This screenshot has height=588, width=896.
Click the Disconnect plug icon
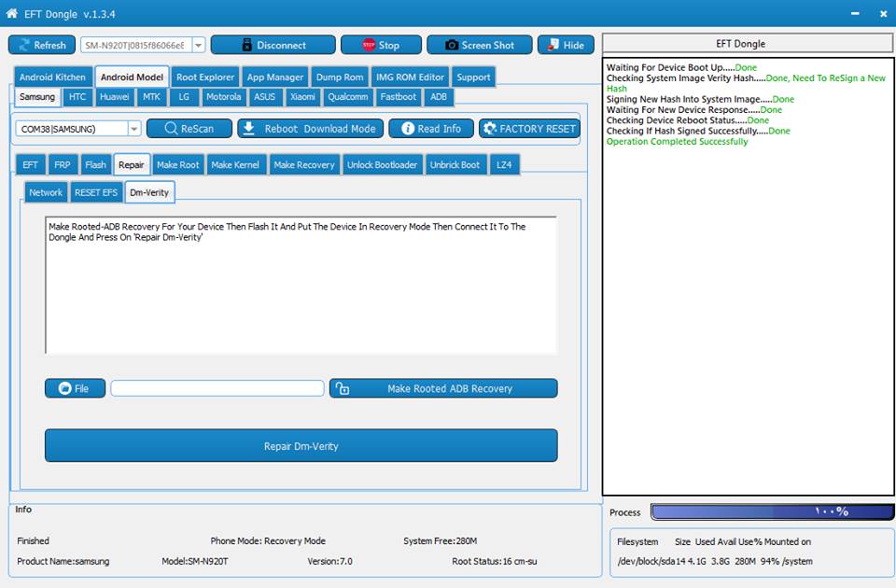click(x=246, y=45)
